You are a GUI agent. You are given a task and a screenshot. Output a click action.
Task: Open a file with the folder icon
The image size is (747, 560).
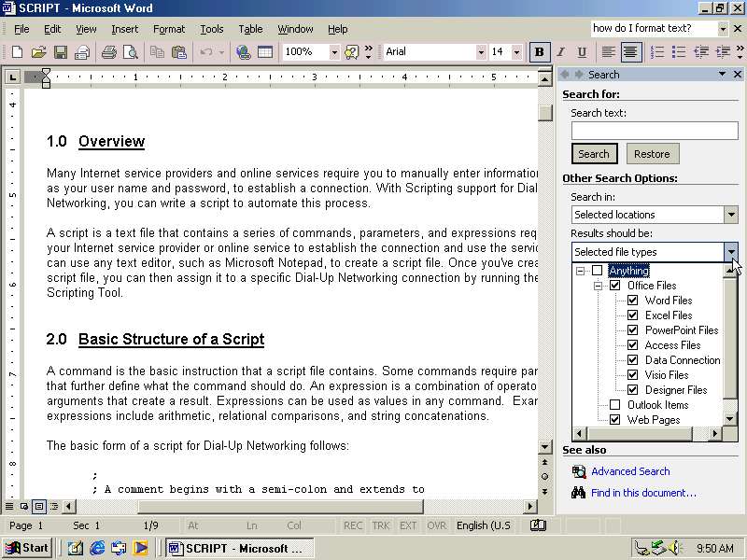click(x=38, y=52)
